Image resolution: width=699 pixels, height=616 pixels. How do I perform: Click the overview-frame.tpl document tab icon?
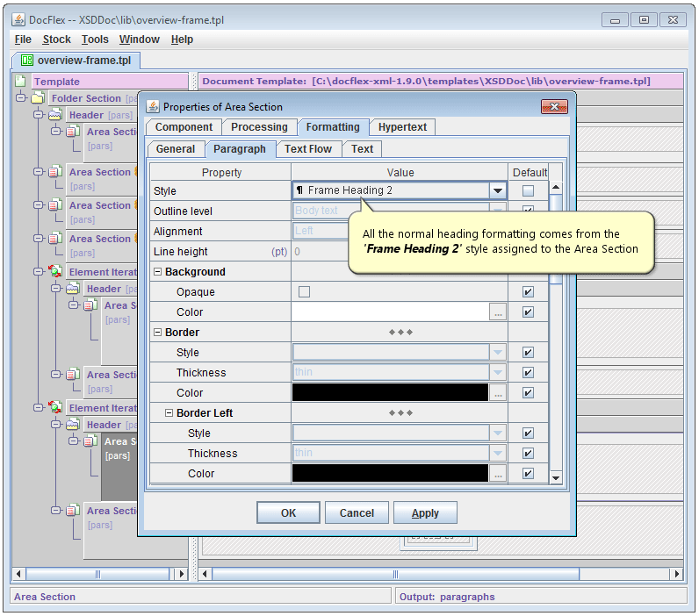(26, 61)
